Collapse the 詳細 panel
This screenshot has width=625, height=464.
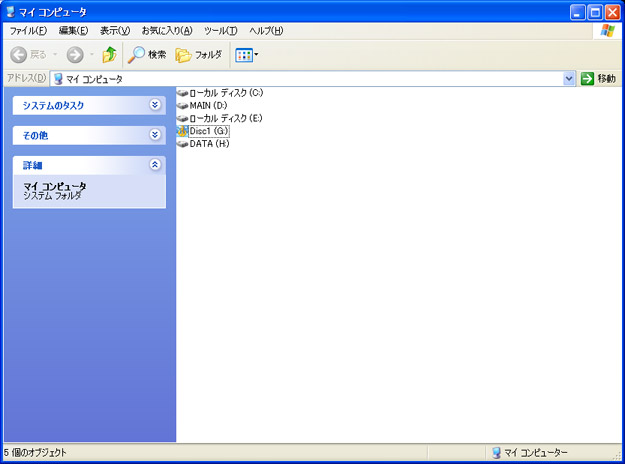pyautogui.click(x=154, y=164)
